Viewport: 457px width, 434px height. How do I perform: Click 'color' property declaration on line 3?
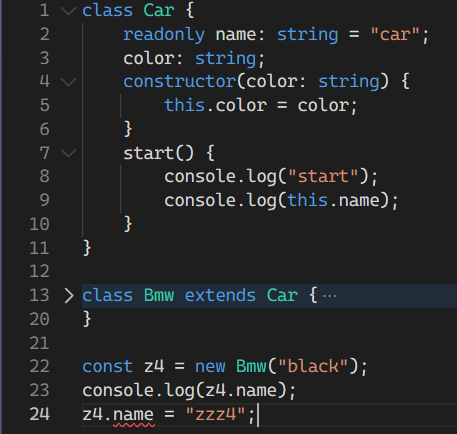pyautogui.click(x=148, y=58)
